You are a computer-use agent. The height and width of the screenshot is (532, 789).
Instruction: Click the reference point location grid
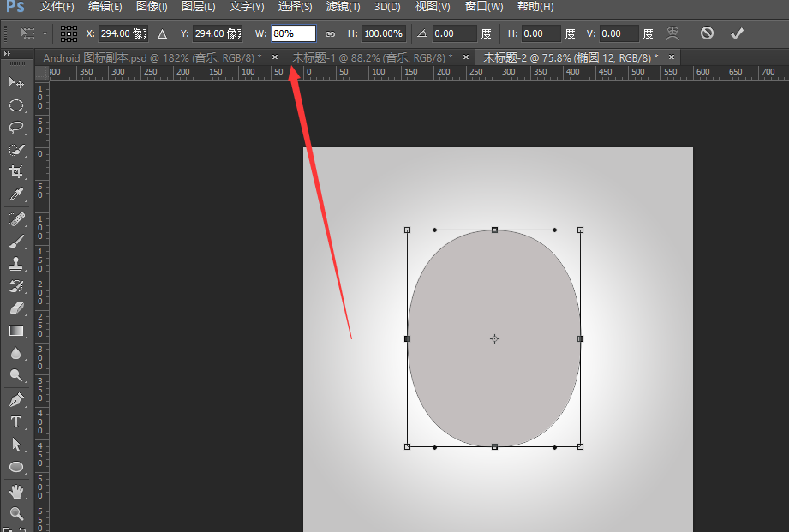pos(69,33)
